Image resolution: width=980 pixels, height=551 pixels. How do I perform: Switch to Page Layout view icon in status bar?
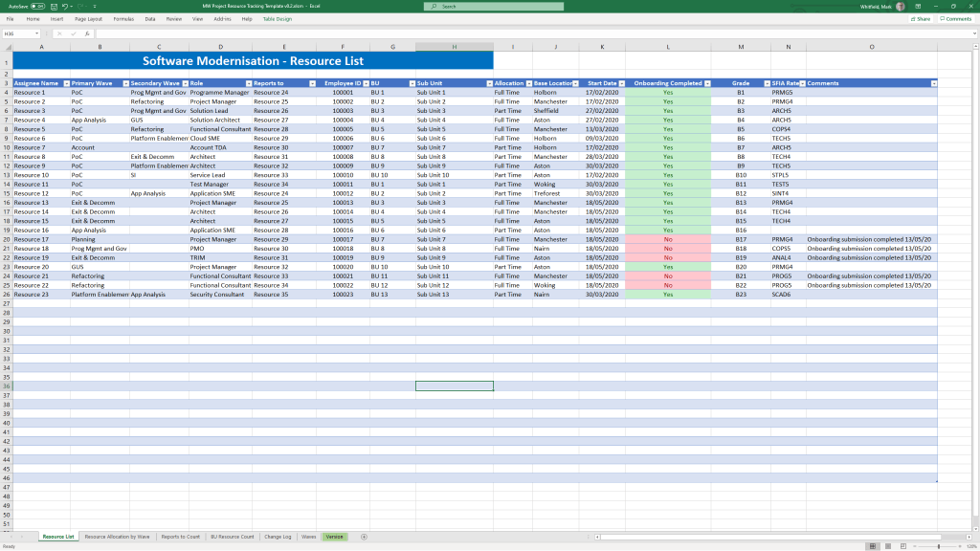pos(887,546)
